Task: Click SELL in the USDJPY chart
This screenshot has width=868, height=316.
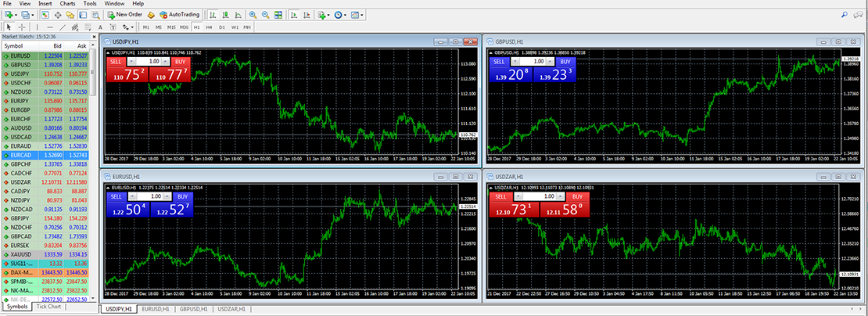Action: pyautogui.click(x=115, y=62)
